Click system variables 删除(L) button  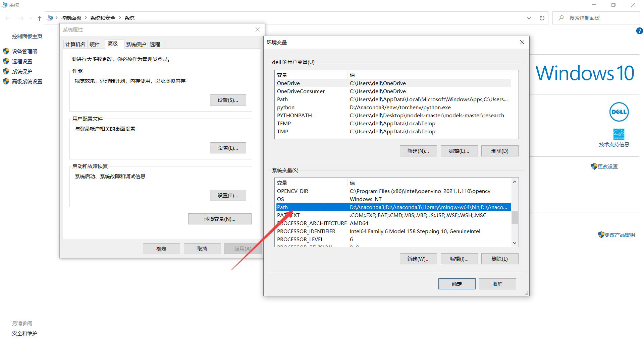point(500,259)
